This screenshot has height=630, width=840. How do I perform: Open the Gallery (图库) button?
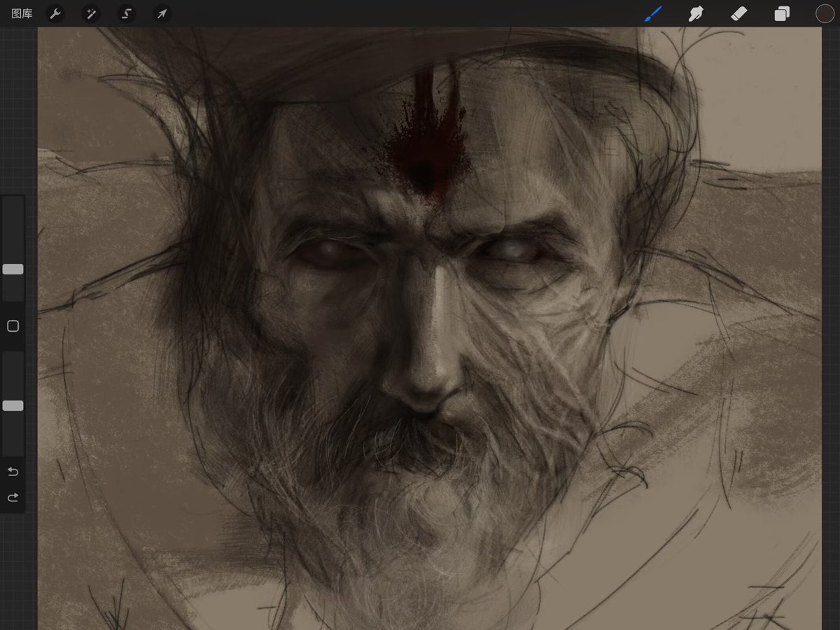(22, 13)
